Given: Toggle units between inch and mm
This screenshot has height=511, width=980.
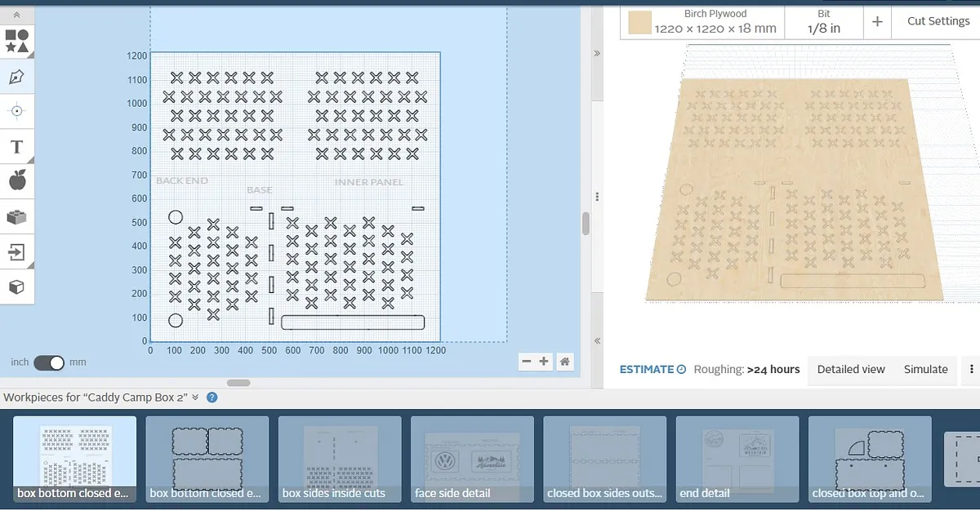Looking at the screenshot, I should pos(49,362).
